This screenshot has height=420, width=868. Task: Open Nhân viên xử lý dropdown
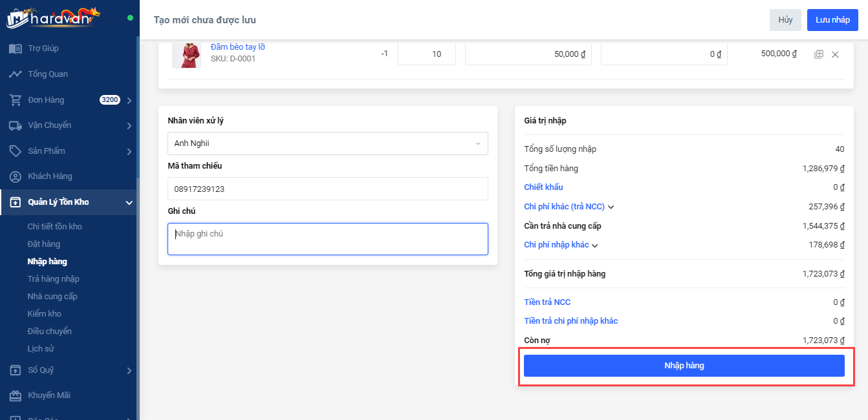coord(327,143)
